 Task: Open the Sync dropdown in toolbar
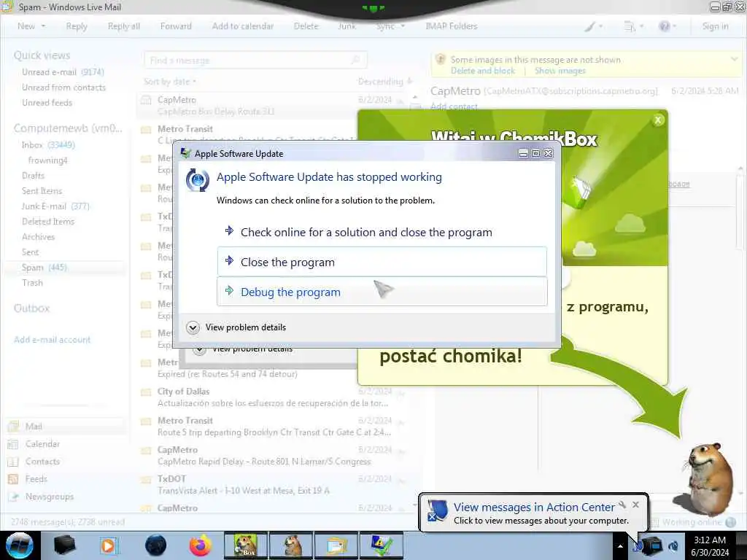[x=390, y=26]
